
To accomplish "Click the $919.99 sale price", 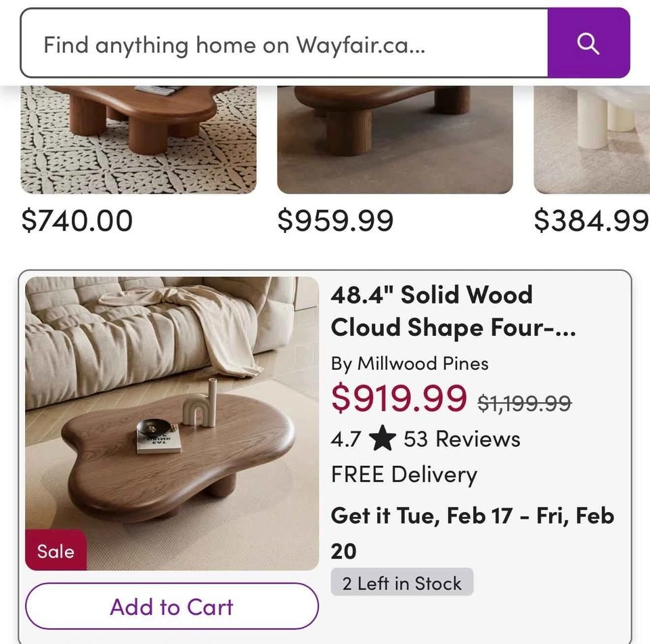I will point(399,398).
